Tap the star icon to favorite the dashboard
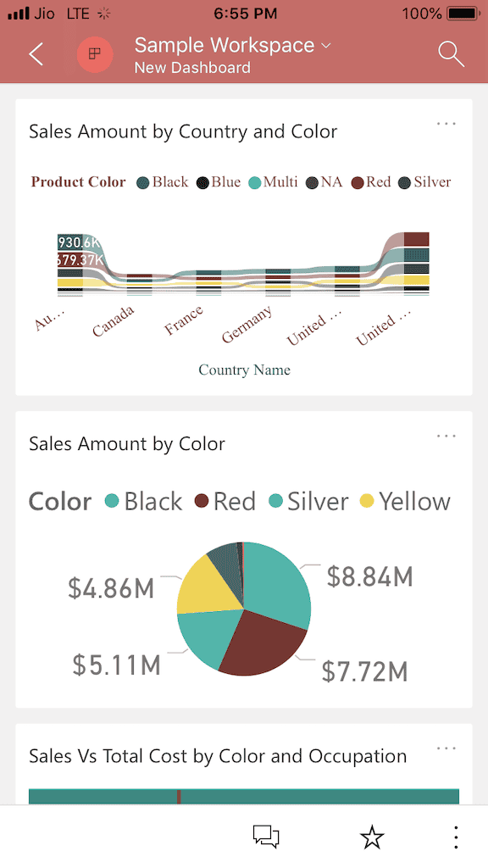Viewport: 488px width, 868px height. click(x=371, y=837)
